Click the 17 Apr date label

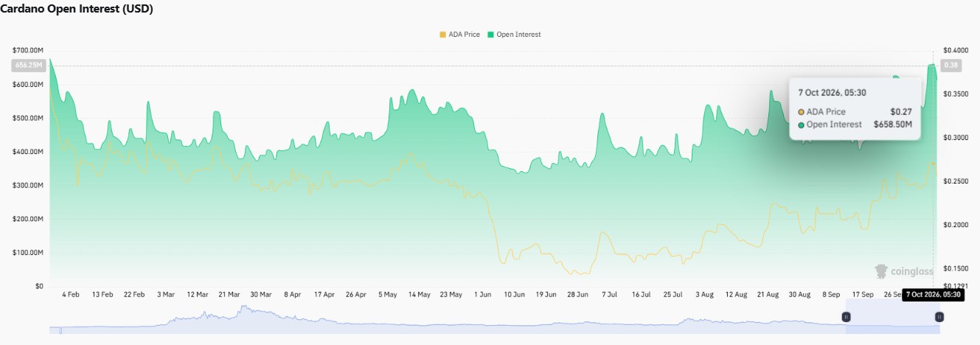coord(324,294)
